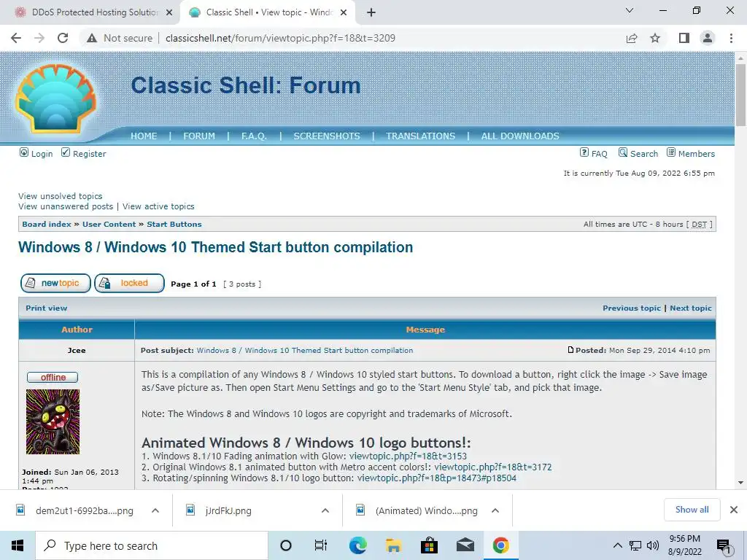Open the ALL DOWNLOADS navigation item
This screenshot has width=747, height=560.
pyautogui.click(x=520, y=136)
